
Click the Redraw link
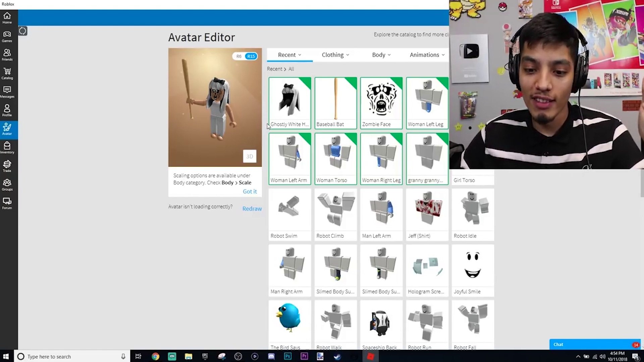252,208
